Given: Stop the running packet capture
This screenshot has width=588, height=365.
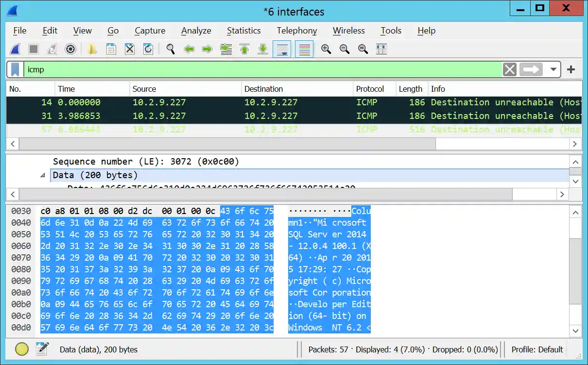Looking at the screenshot, I should (34, 49).
